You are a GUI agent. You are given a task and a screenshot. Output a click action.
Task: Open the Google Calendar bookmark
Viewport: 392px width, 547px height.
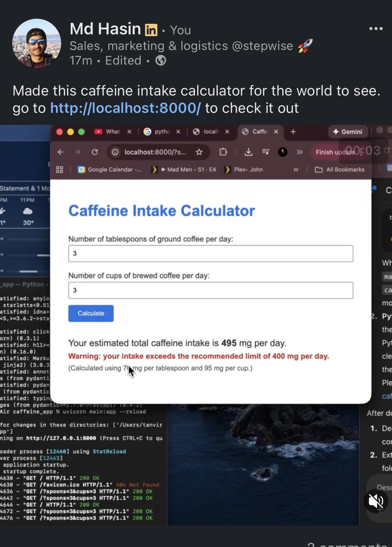click(110, 169)
